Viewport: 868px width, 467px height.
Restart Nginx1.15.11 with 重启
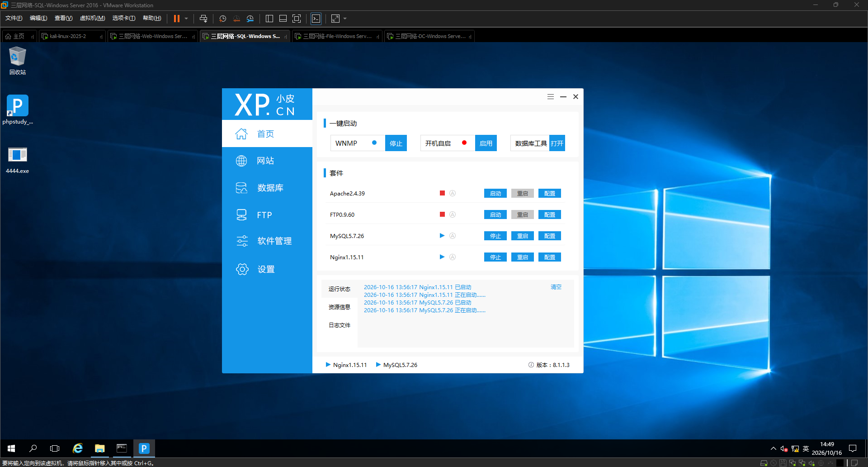coord(523,257)
